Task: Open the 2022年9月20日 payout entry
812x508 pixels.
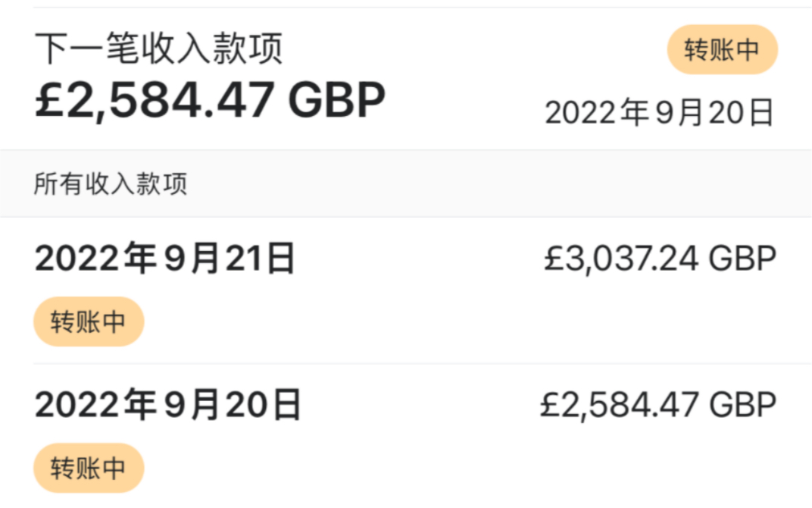Action: click(165, 405)
